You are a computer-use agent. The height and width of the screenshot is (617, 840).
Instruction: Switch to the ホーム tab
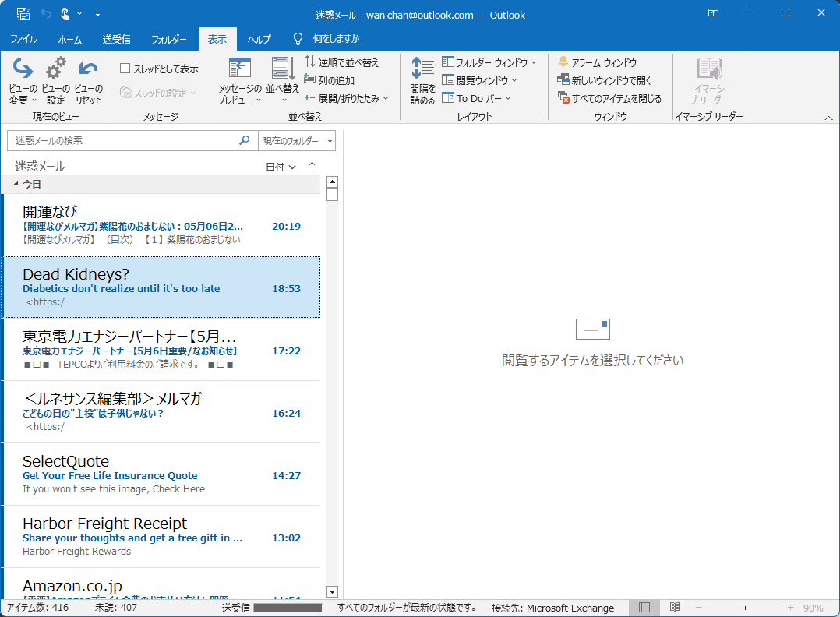pos(69,39)
